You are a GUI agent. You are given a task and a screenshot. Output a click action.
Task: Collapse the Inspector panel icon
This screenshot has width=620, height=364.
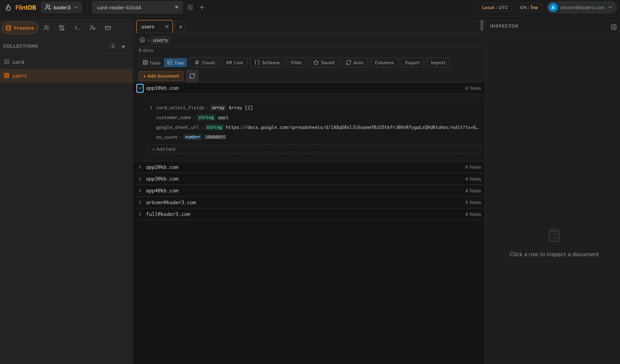pos(614,27)
